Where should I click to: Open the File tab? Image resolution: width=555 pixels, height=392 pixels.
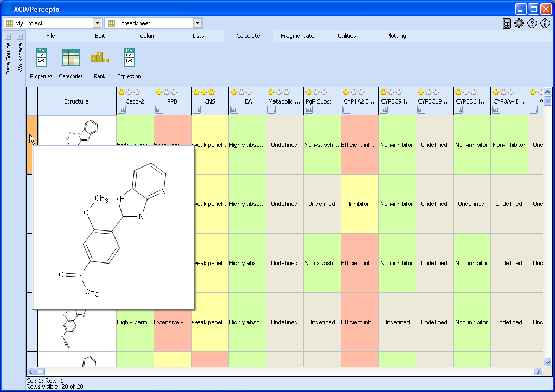(50, 36)
